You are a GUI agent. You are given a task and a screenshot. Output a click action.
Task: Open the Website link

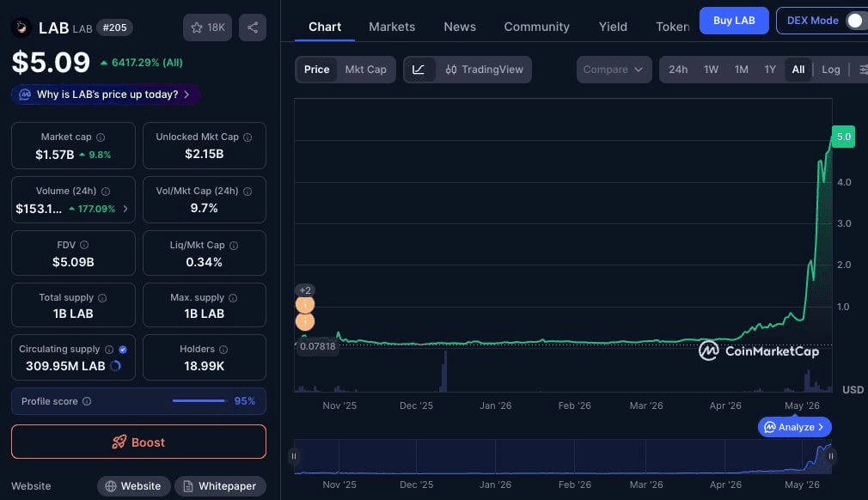tap(133, 486)
